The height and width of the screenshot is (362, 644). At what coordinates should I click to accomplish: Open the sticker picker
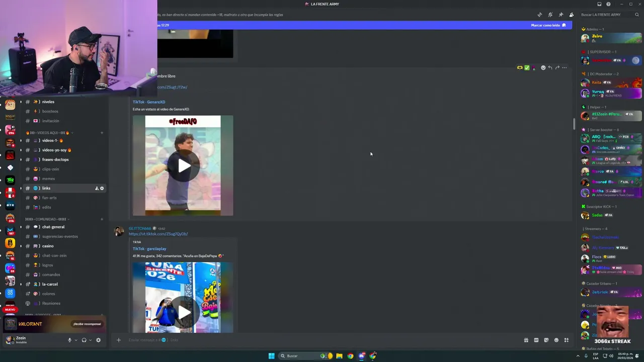click(x=546, y=340)
